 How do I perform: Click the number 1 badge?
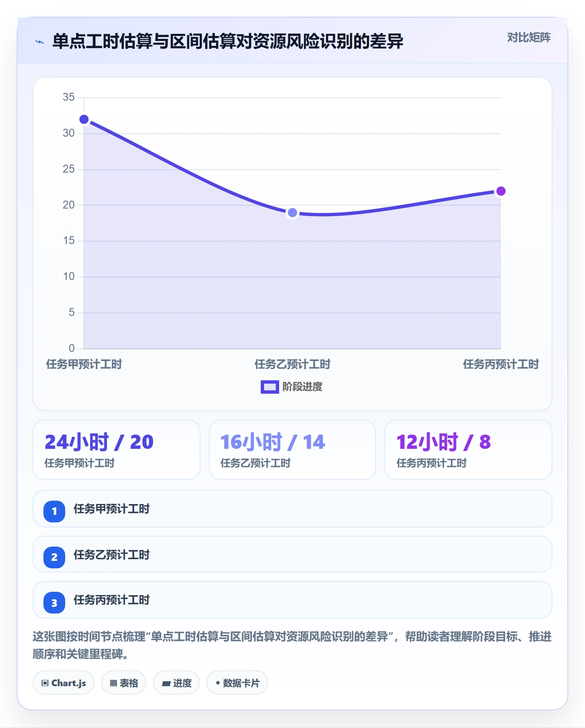click(54, 511)
